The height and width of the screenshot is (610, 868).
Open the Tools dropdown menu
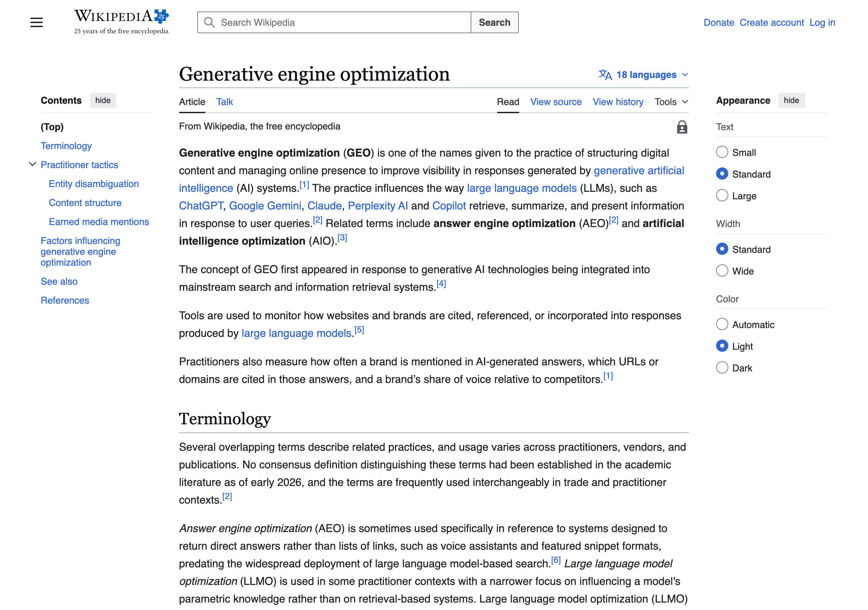(x=671, y=102)
